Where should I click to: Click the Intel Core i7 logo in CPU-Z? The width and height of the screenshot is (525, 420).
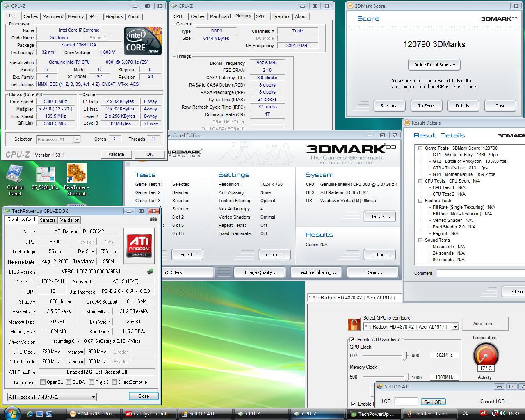[x=143, y=41]
